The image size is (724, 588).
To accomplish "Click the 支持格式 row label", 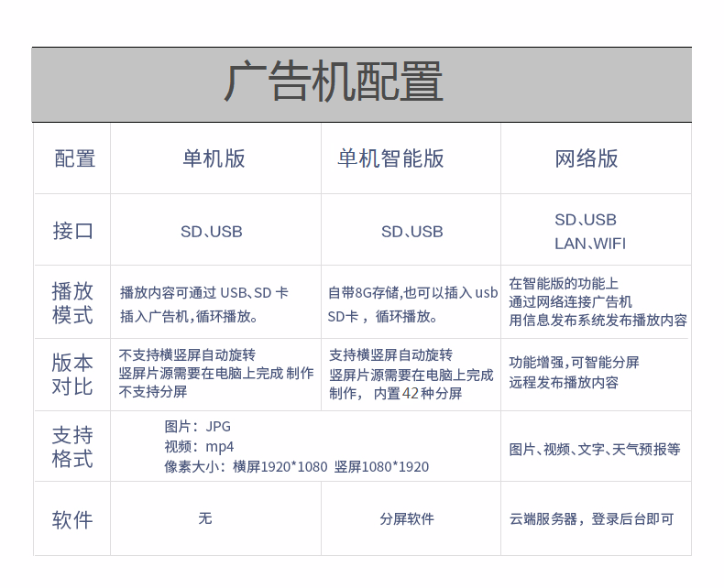I will (x=72, y=447).
